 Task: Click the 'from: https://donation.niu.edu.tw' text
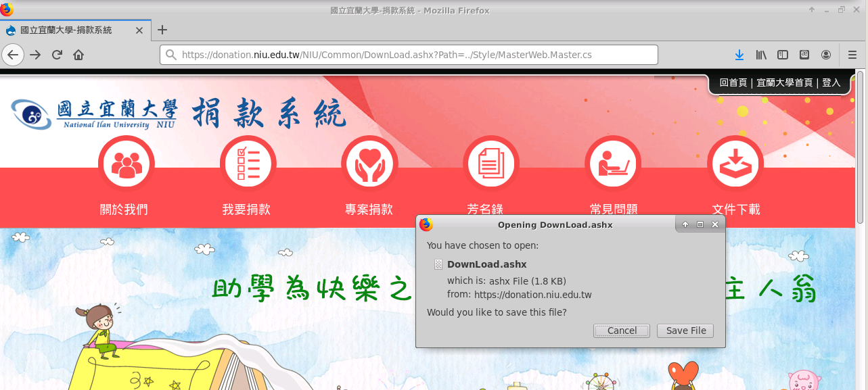(x=520, y=295)
